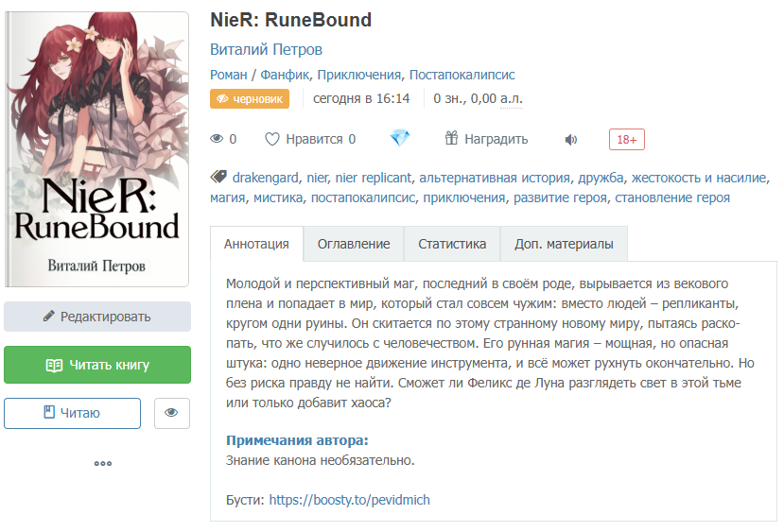
Task: Click the heart Нравится icon
Action: (x=272, y=139)
